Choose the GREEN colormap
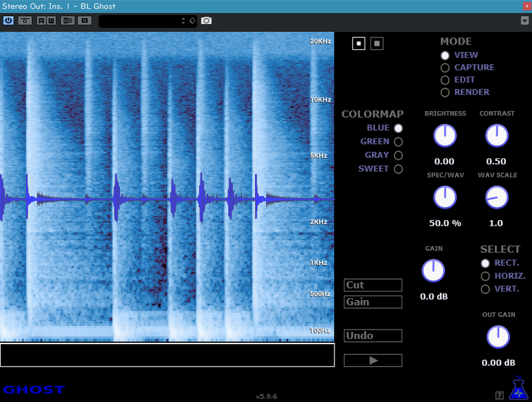532x402 pixels. 398,142
